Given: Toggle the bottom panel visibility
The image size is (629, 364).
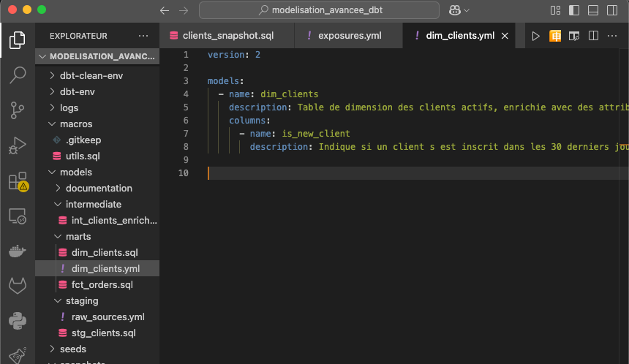Looking at the screenshot, I should 593,10.
